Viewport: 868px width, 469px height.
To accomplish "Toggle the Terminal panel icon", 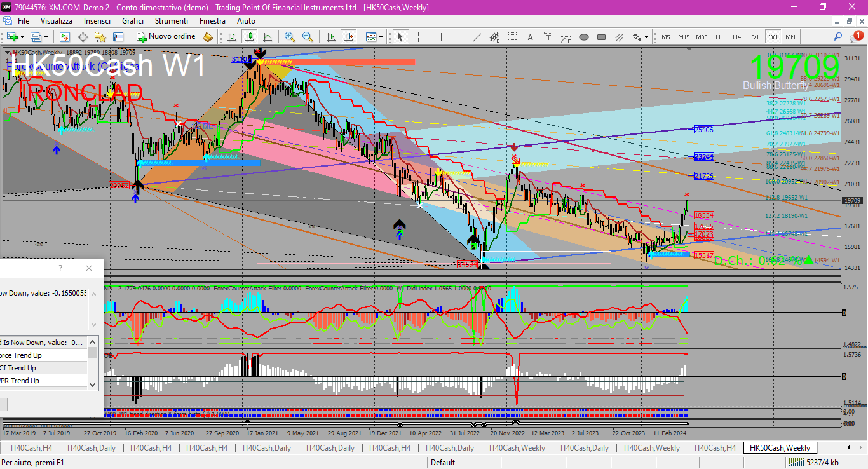I will [118, 37].
